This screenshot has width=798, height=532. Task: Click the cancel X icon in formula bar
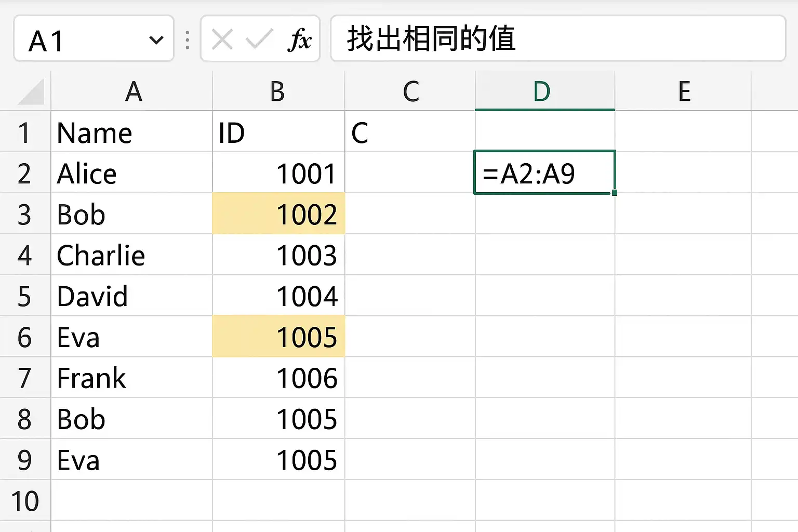(x=222, y=39)
